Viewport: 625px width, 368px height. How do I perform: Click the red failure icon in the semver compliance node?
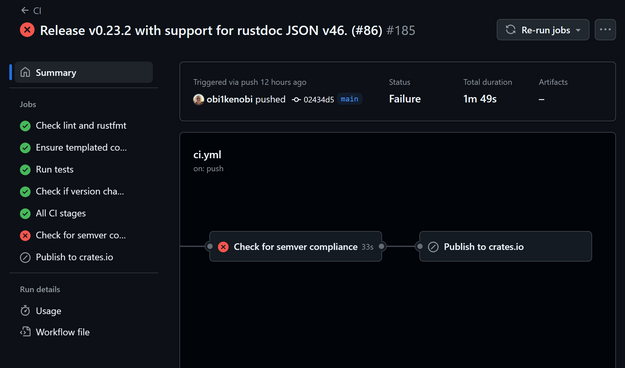[x=223, y=247]
